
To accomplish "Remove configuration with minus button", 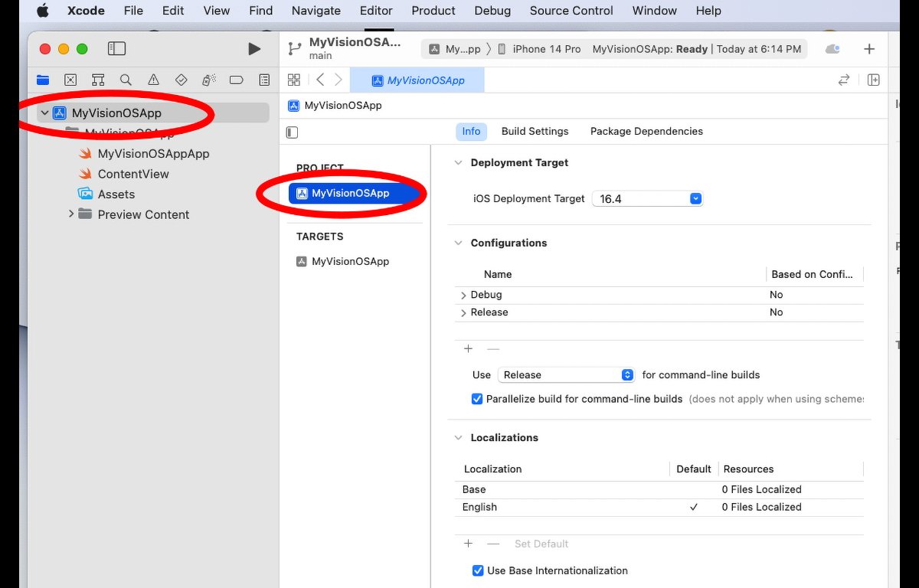I will (493, 348).
